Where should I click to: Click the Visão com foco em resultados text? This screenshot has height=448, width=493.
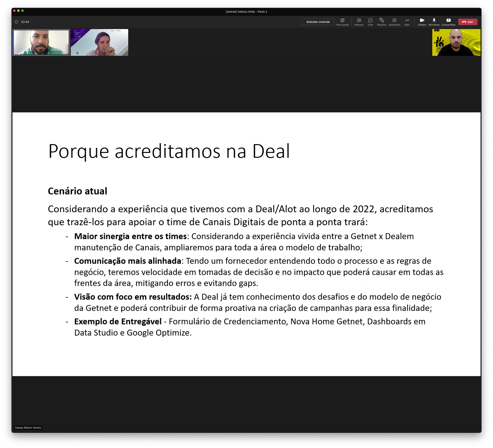(133, 297)
